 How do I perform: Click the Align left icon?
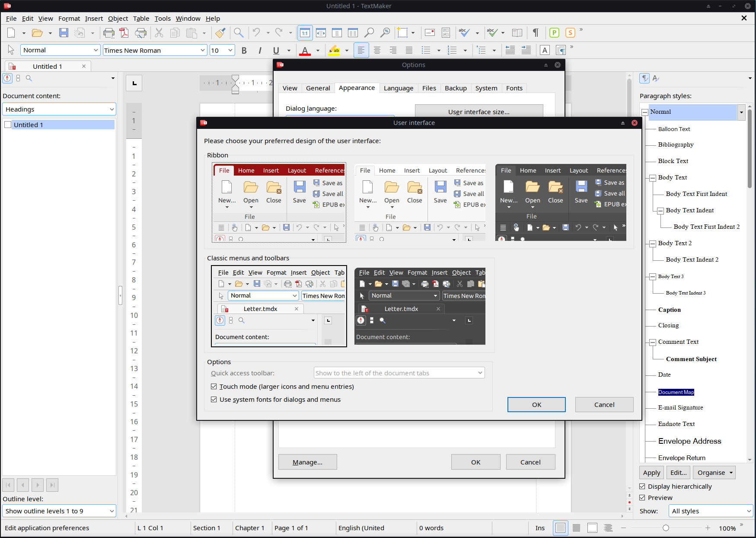(361, 51)
